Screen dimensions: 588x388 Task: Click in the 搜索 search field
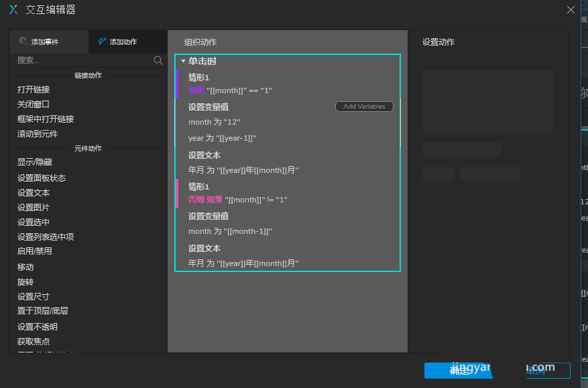80,60
